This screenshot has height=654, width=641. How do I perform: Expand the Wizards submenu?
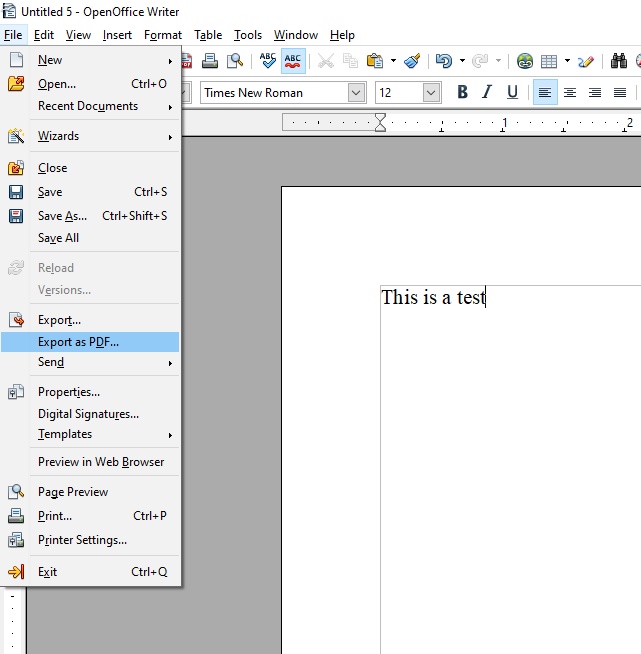coord(90,136)
